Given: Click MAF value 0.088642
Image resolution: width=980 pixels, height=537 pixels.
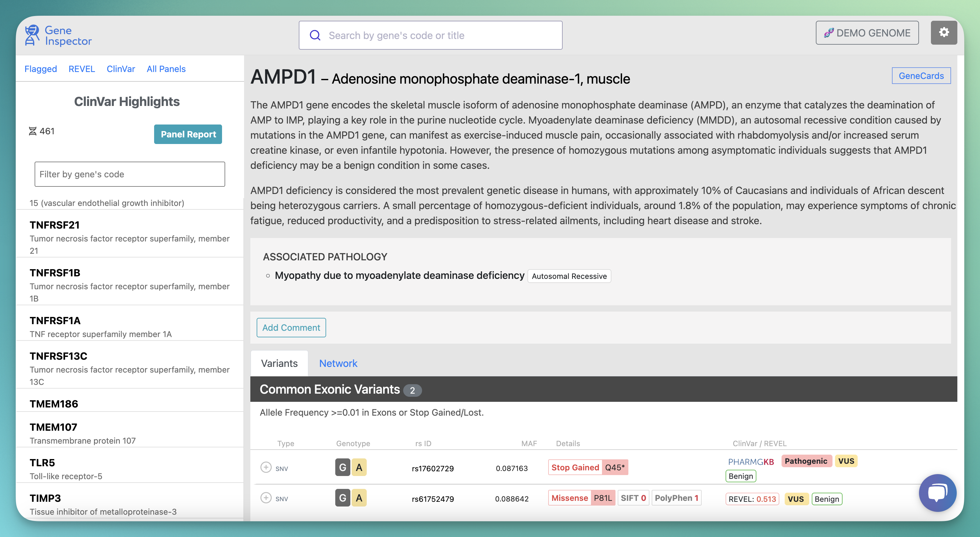Looking at the screenshot, I should [512, 499].
